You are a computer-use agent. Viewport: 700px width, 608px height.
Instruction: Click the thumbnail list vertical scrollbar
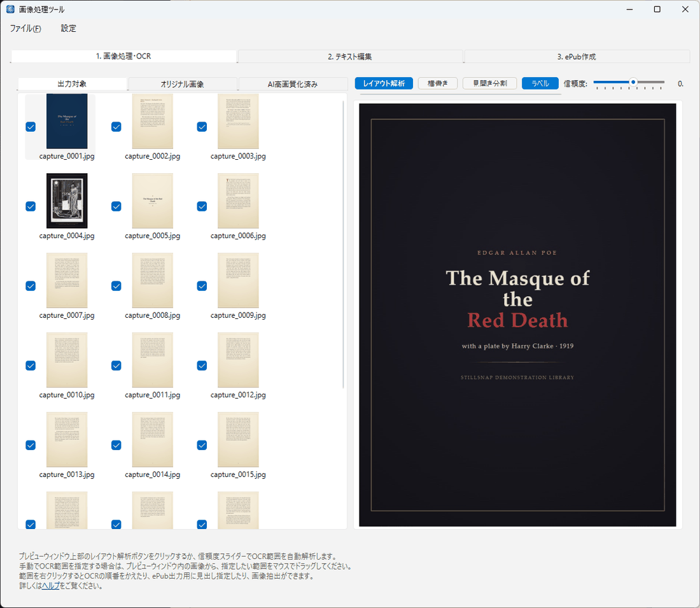(x=343, y=244)
